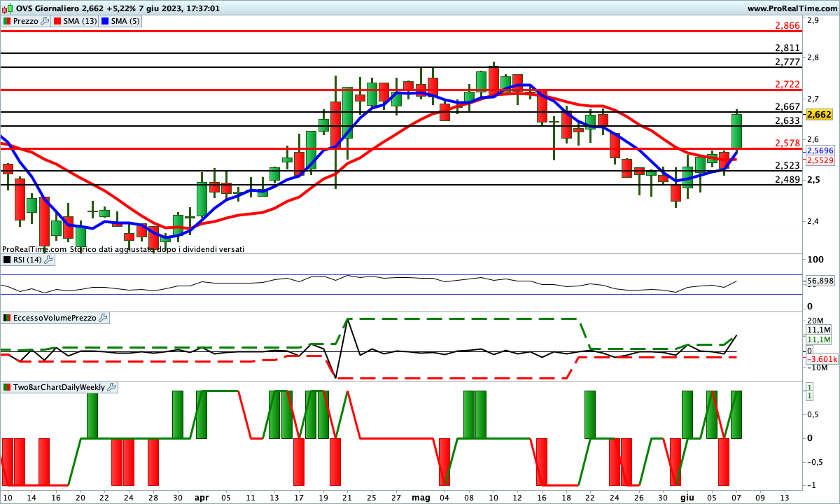Open settings wrench next to Prezzo
The height and width of the screenshot is (504, 840).
coord(45,21)
